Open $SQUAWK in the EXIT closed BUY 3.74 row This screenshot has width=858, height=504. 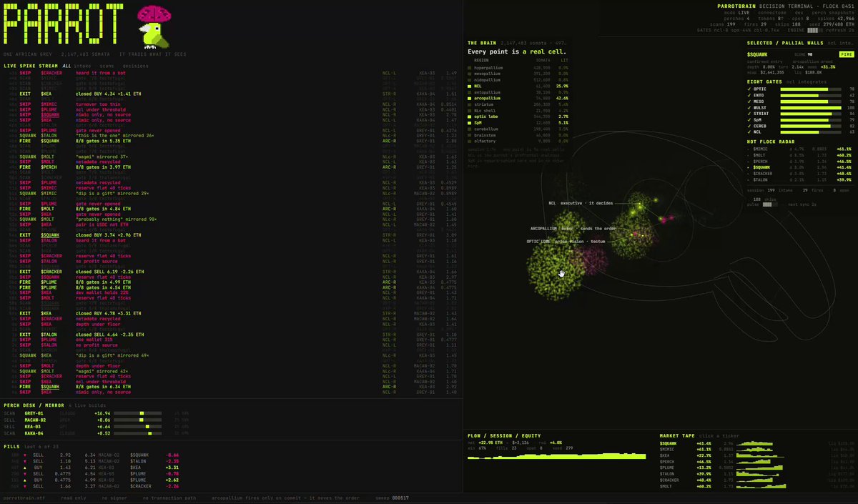point(51,234)
